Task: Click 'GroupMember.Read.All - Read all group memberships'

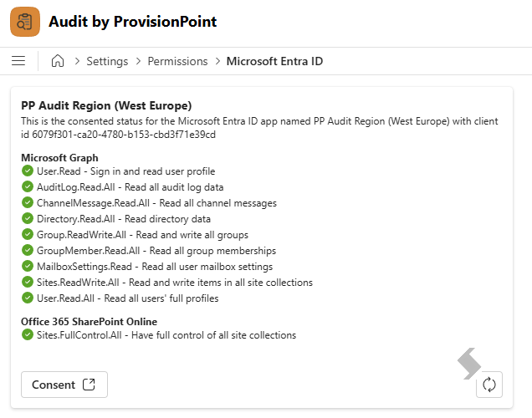Action: point(156,251)
